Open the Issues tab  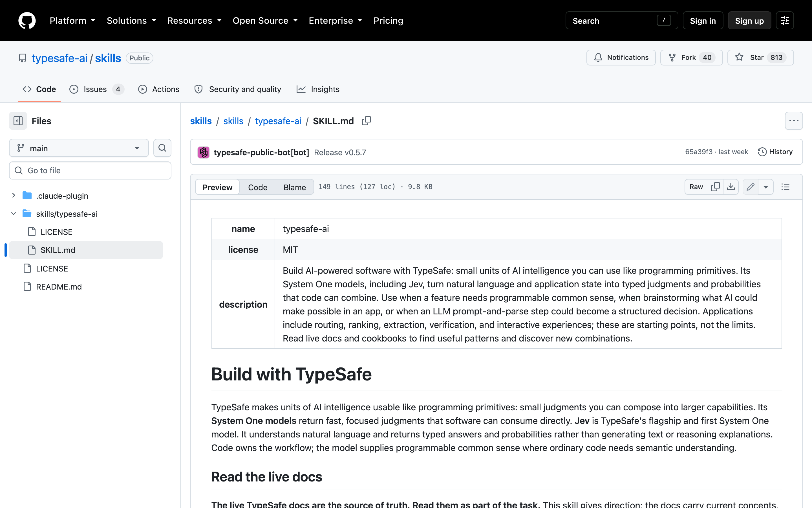coord(97,89)
